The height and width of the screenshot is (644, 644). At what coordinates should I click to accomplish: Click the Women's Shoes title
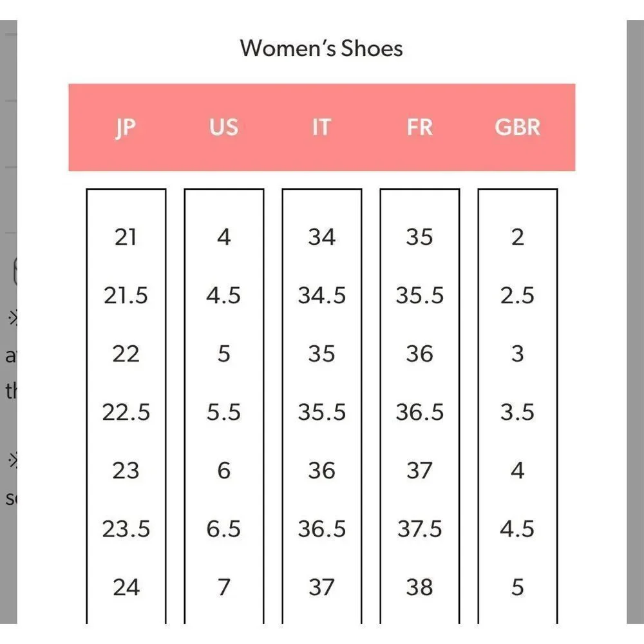click(321, 48)
